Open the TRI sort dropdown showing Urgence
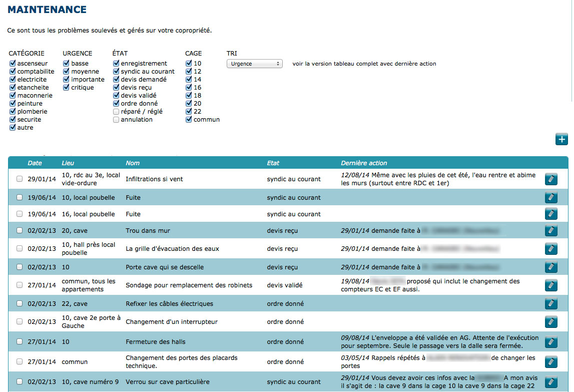This screenshot has width=574, height=392. 254,64
